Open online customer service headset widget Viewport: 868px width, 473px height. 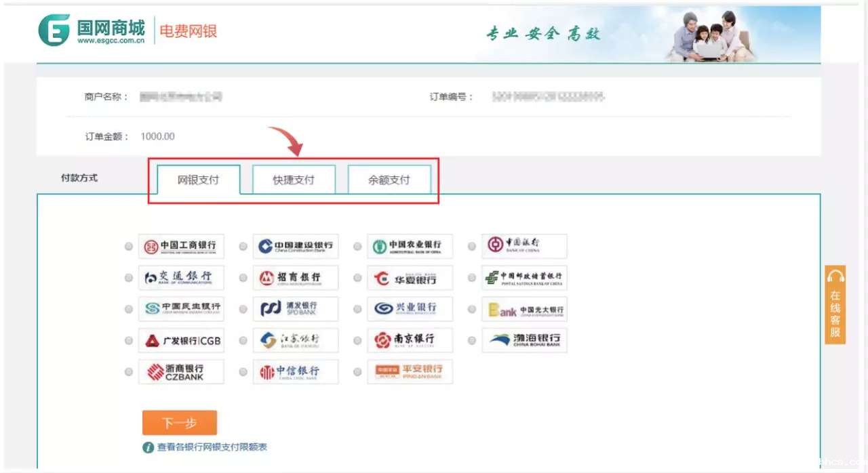(835, 305)
